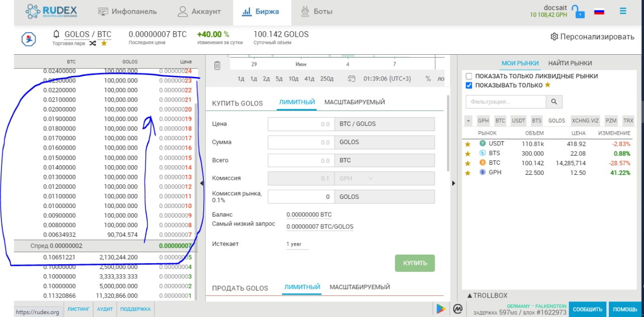Click the СООБЩИТЬ button
This screenshot has height=317, width=644.
588,309
